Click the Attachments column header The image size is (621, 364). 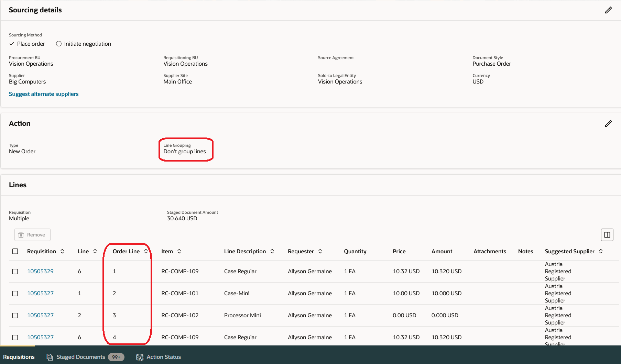point(490,251)
